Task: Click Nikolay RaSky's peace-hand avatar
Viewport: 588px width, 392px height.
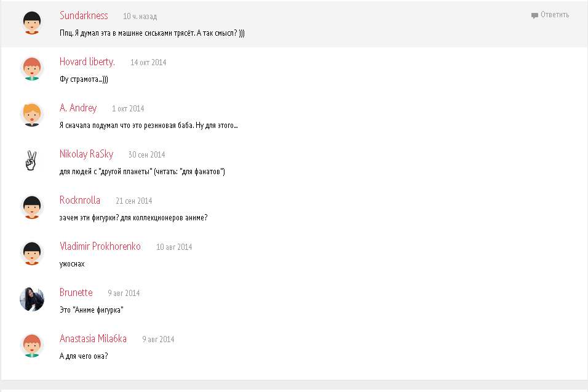Action: pos(32,161)
